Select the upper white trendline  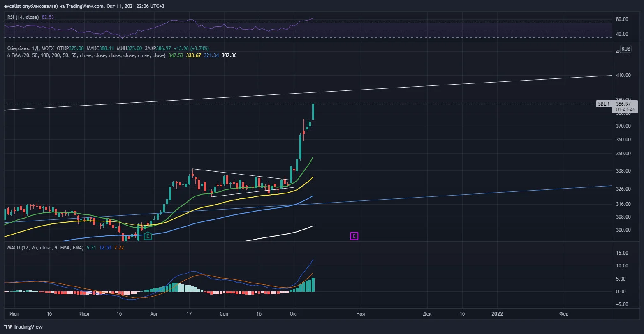[308, 93]
